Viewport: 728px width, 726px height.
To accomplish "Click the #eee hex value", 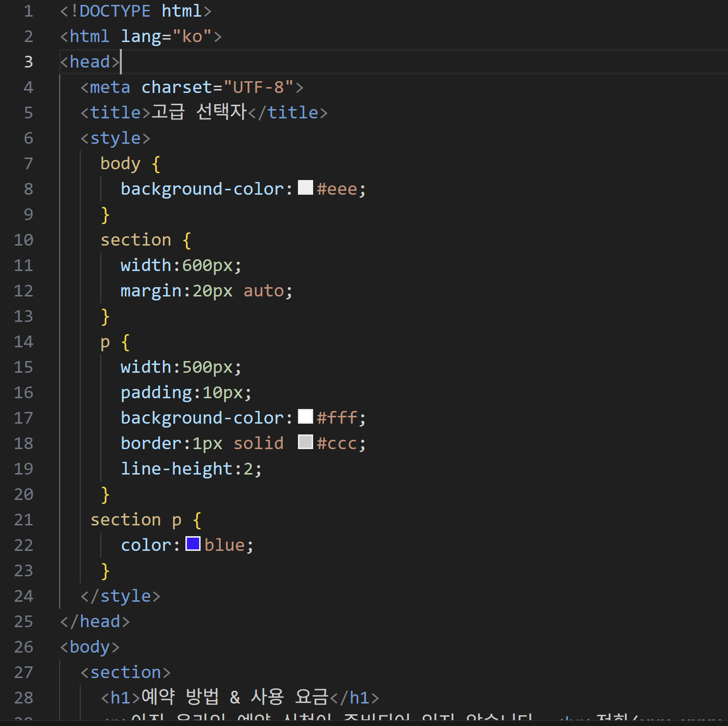I will (x=337, y=189).
